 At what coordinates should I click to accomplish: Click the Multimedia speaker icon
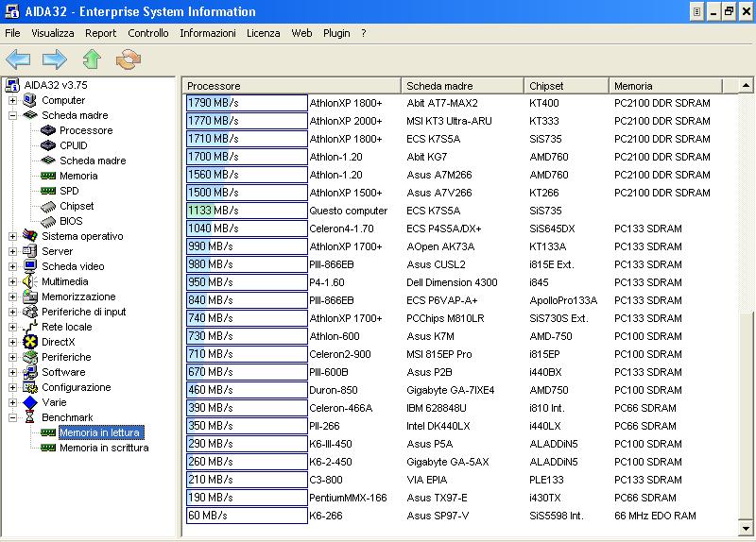[x=30, y=281]
